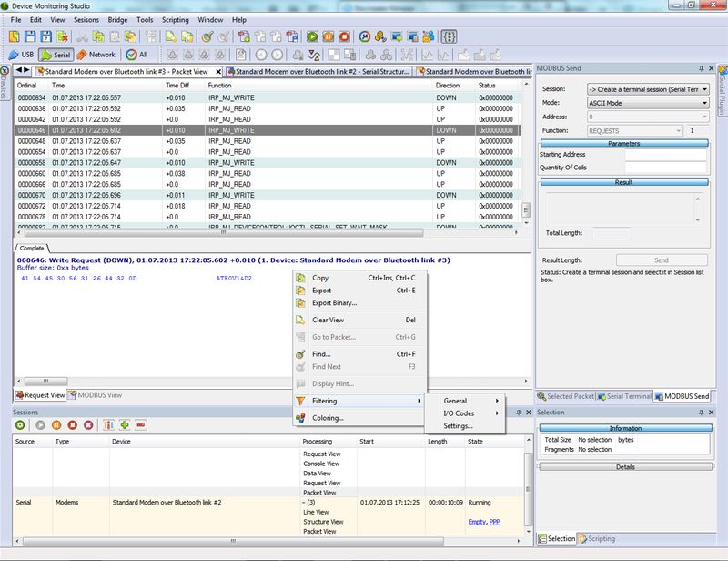Switch to Scripting tab at bottom right
Screen dimensions: 728x561
597,539
